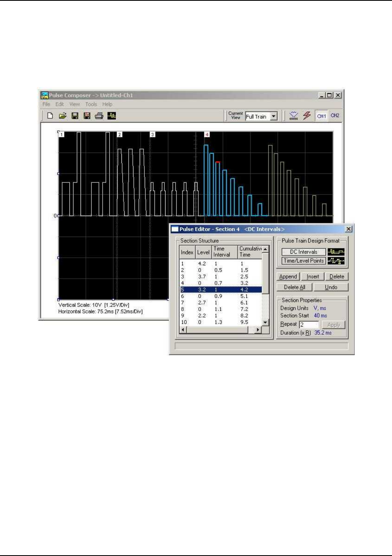Viewport: 392px width, 556px height.
Task: Click the Append button
Action: 288,277
